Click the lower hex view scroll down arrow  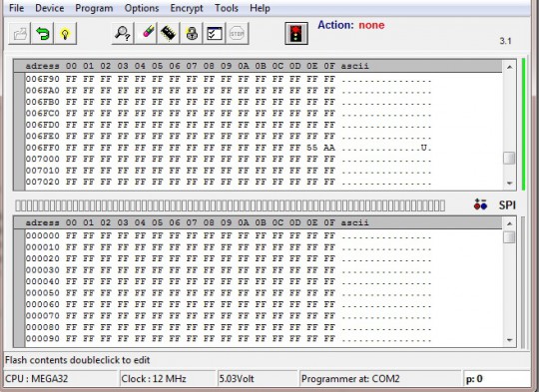click(x=509, y=340)
